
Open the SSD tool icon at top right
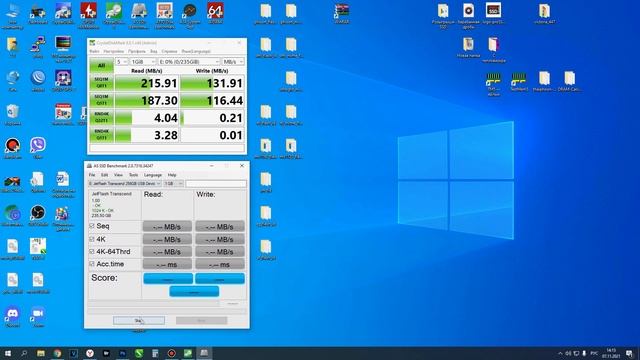tap(493, 13)
